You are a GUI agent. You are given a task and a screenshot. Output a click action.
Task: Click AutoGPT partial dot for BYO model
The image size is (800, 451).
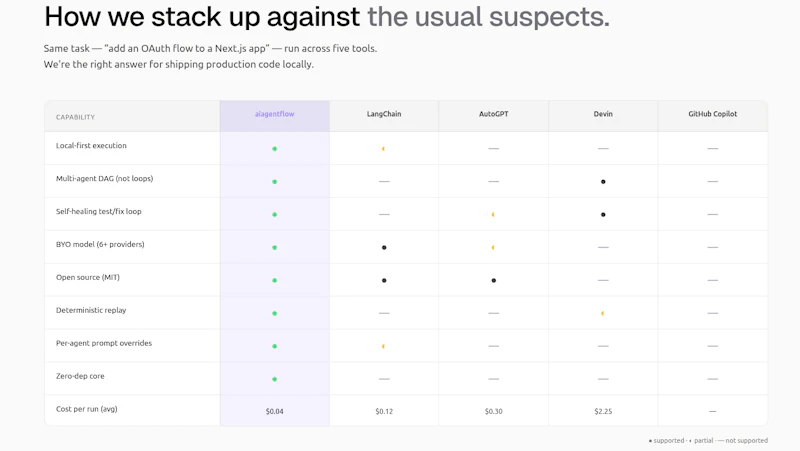(x=493, y=247)
